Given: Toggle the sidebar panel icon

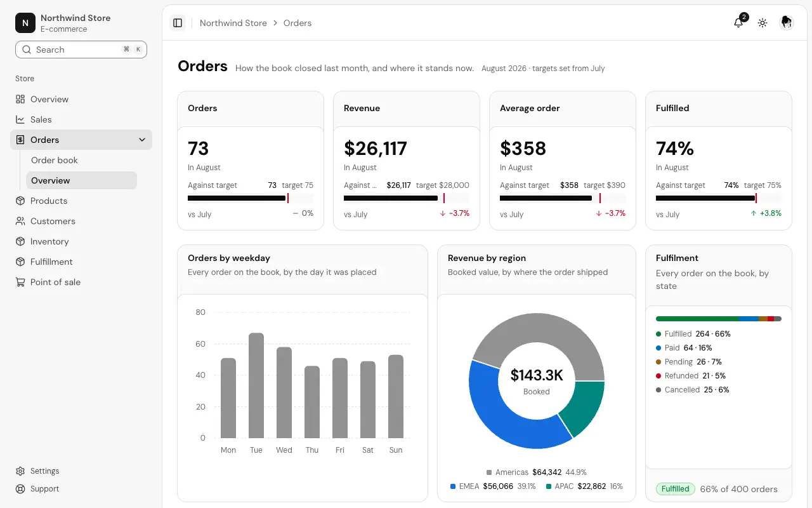Looking at the screenshot, I should (178, 23).
